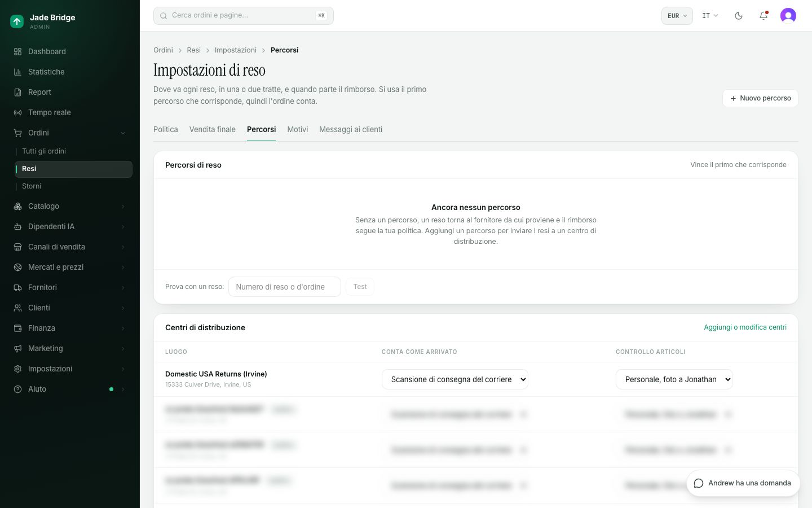Screen dimensions: 812x508
Task: Switch to the Messaggi ai clienti tab
Action: click(351, 129)
